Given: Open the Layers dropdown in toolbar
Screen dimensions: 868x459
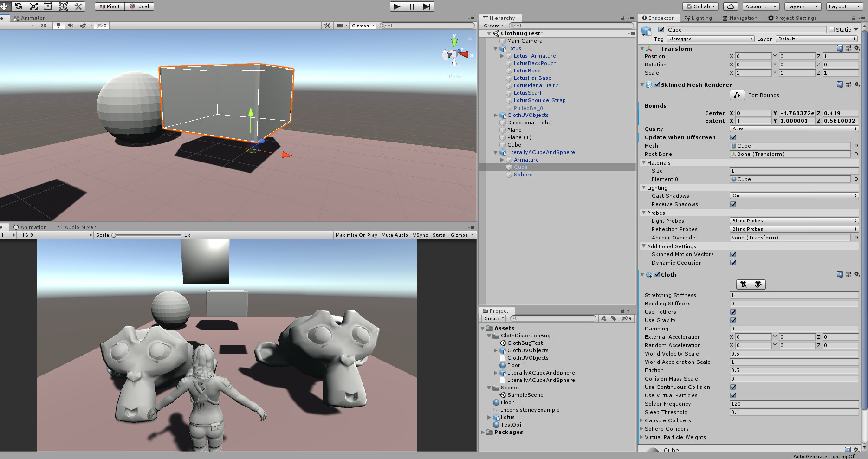Looking at the screenshot, I should tap(803, 6).
